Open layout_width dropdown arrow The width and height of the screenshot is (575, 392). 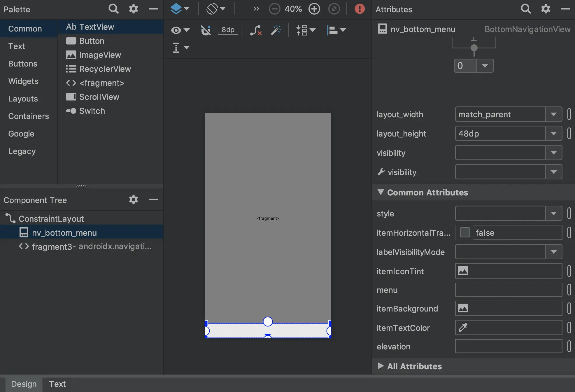(x=553, y=114)
